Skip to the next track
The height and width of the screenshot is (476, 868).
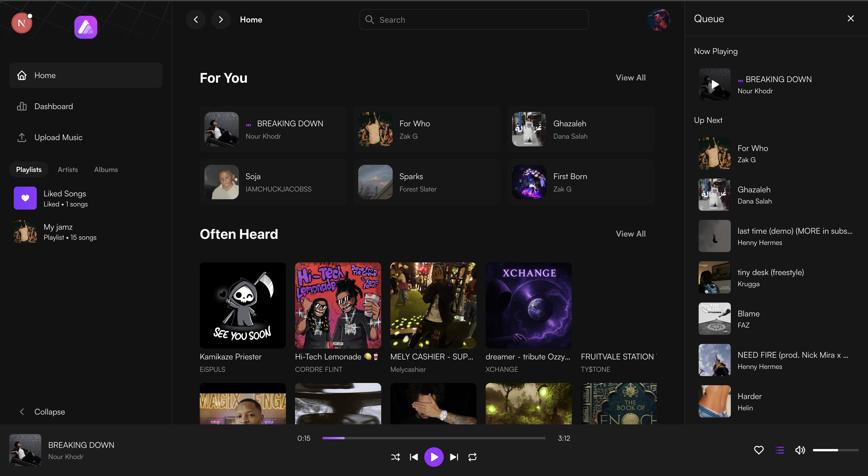(x=454, y=457)
